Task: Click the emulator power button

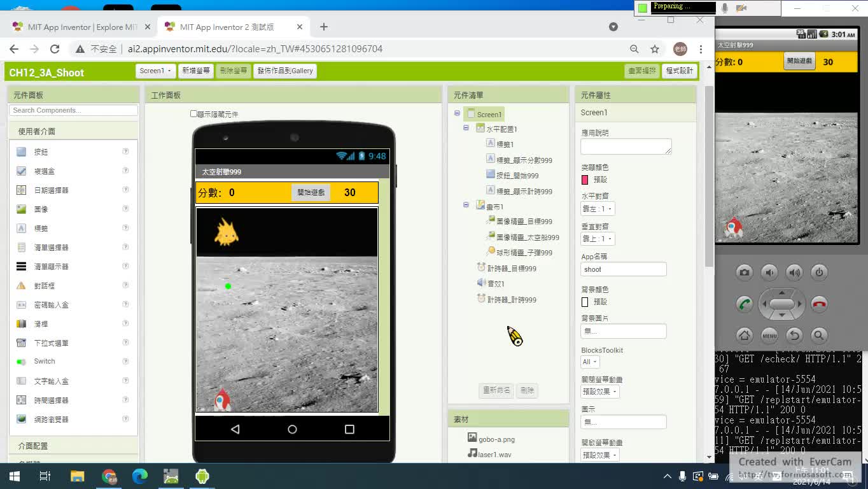Action: pos(820,273)
